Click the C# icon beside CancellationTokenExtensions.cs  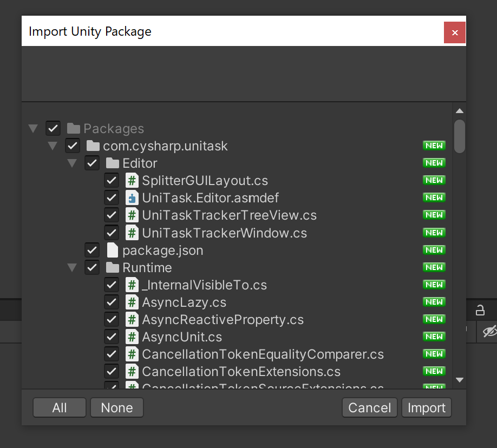pyautogui.click(x=132, y=371)
